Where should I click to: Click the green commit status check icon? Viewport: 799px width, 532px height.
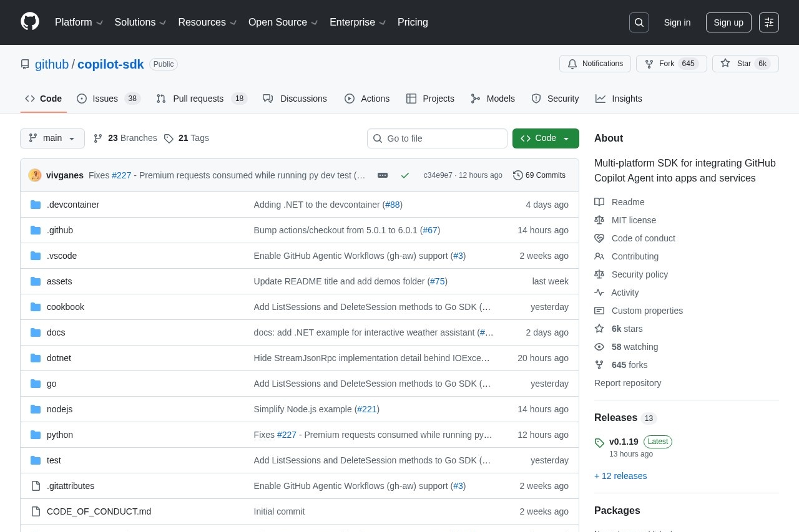point(404,175)
